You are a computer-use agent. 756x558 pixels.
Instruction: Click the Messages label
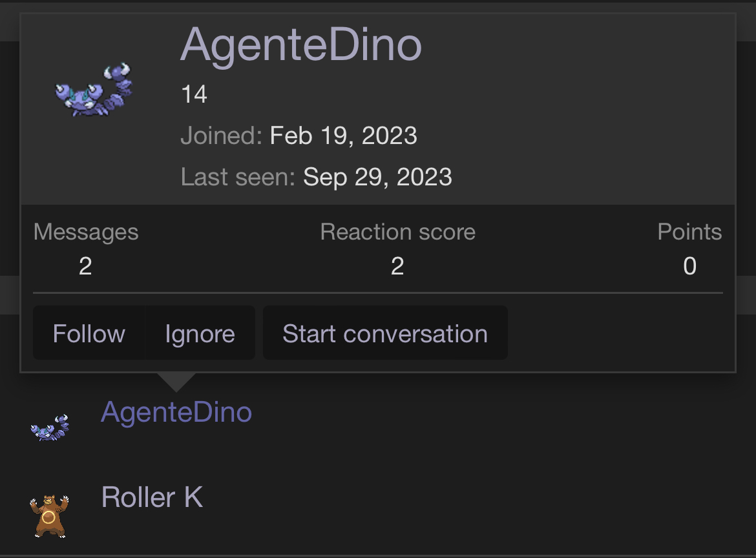pyautogui.click(x=86, y=232)
